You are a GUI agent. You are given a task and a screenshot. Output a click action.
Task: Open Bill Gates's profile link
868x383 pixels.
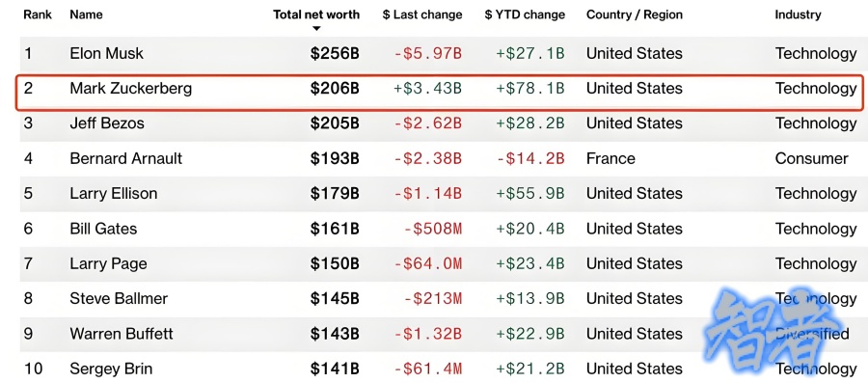[103, 229]
